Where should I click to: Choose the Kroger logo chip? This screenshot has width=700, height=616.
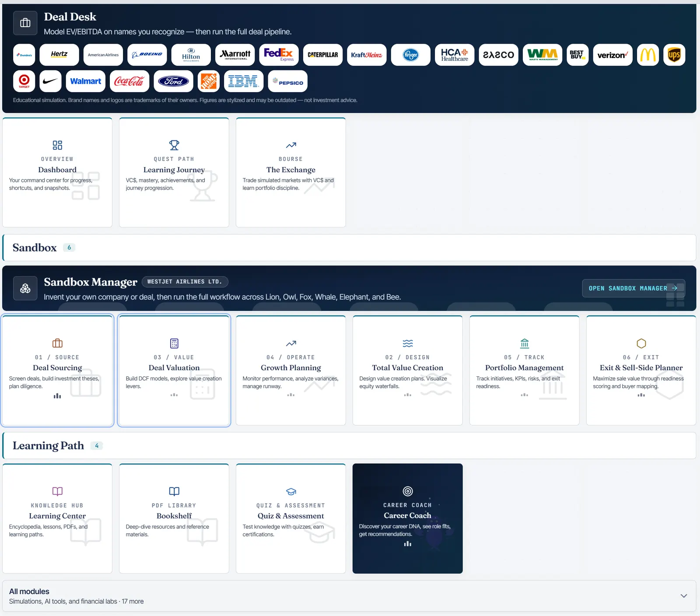[411, 55]
